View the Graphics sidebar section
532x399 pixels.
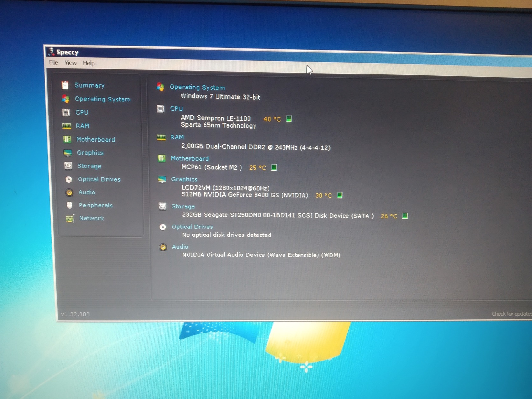[90, 153]
